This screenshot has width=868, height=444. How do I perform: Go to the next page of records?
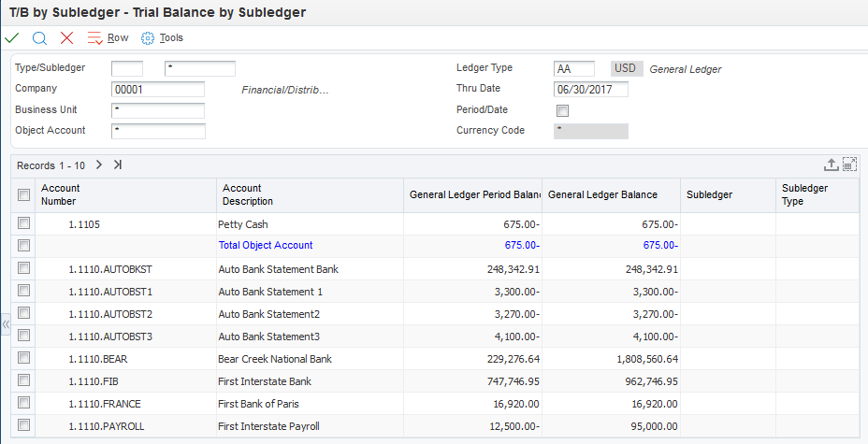(x=99, y=165)
